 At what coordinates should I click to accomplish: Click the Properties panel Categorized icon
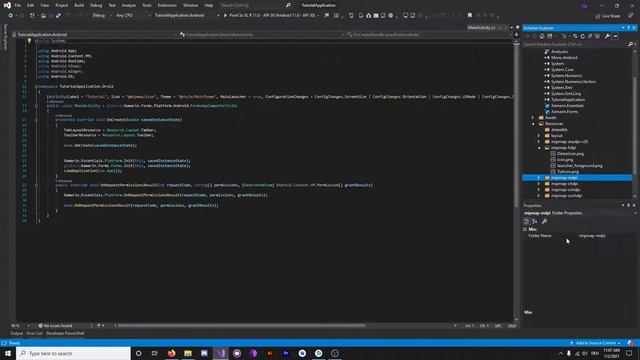(527, 221)
